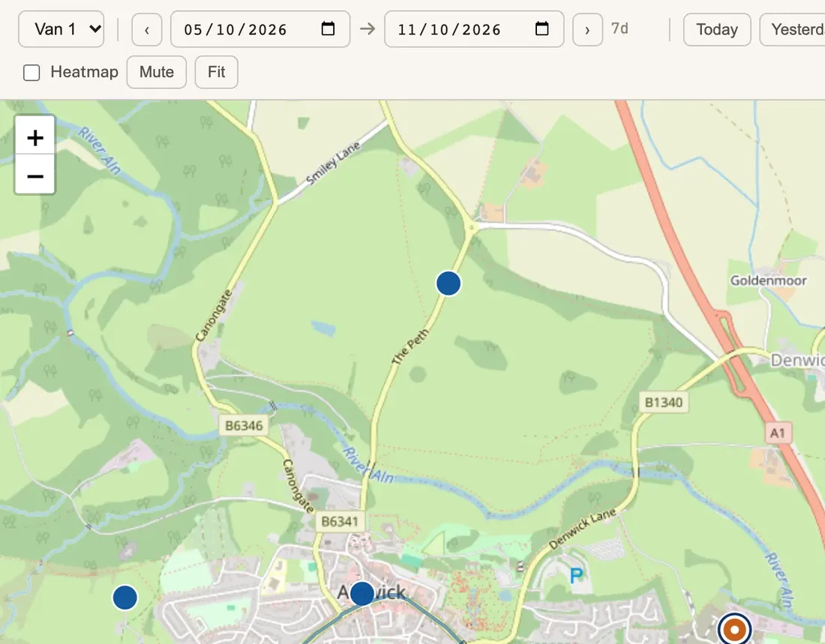Click the 7d range duration label
The height and width of the screenshot is (644, 825).
[x=619, y=28]
